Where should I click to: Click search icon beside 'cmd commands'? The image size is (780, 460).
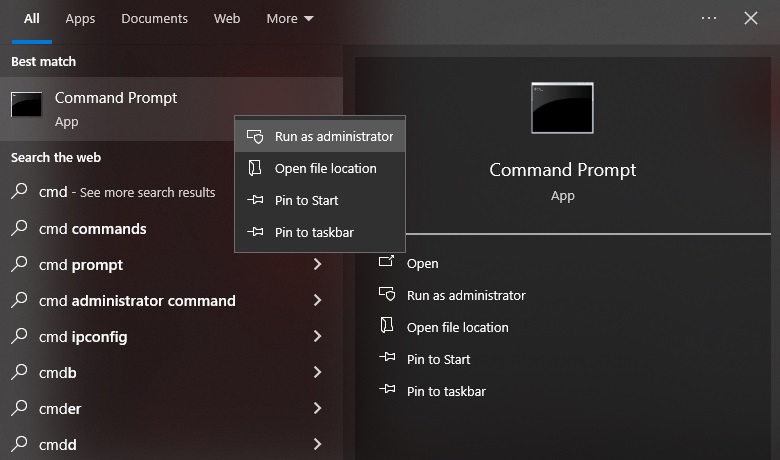tap(19, 228)
